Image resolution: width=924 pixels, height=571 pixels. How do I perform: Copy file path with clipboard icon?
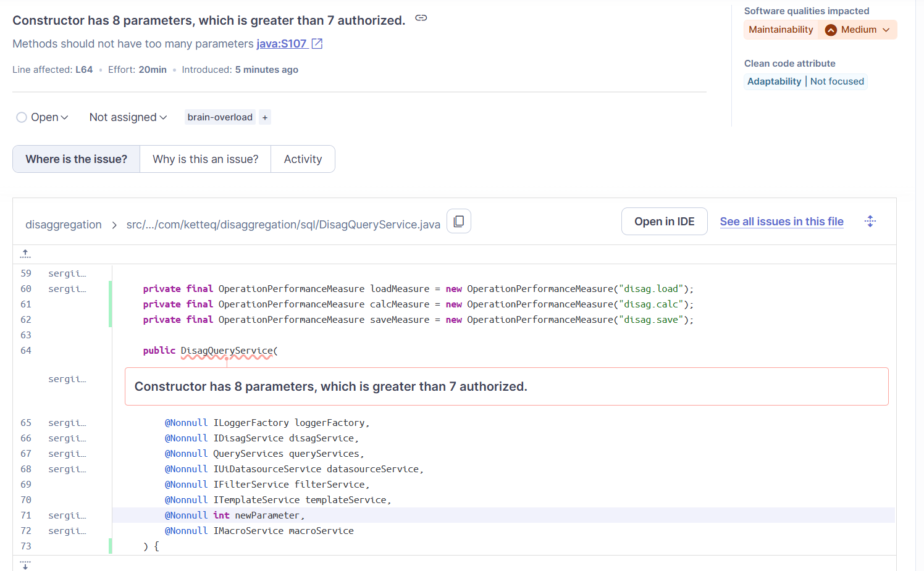point(459,221)
